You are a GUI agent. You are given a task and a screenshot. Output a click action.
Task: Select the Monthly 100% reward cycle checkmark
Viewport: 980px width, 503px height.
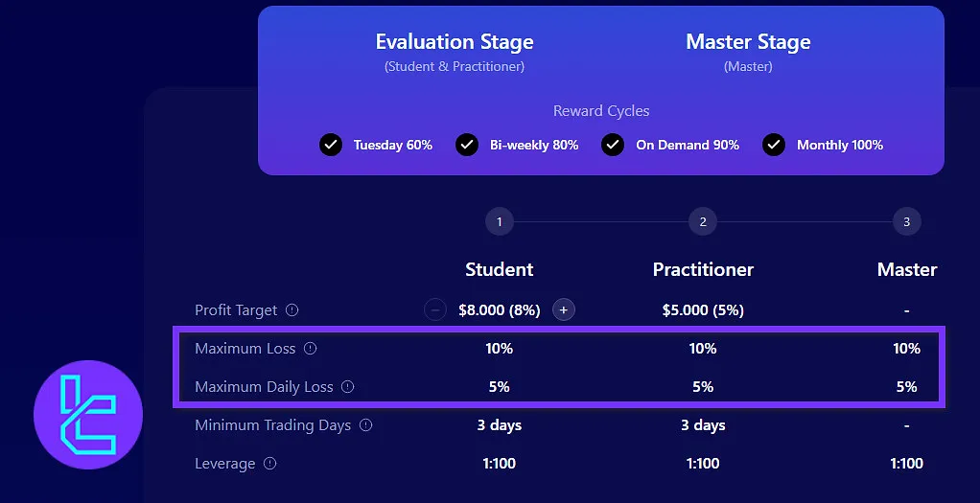pyautogui.click(x=774, y=145)
